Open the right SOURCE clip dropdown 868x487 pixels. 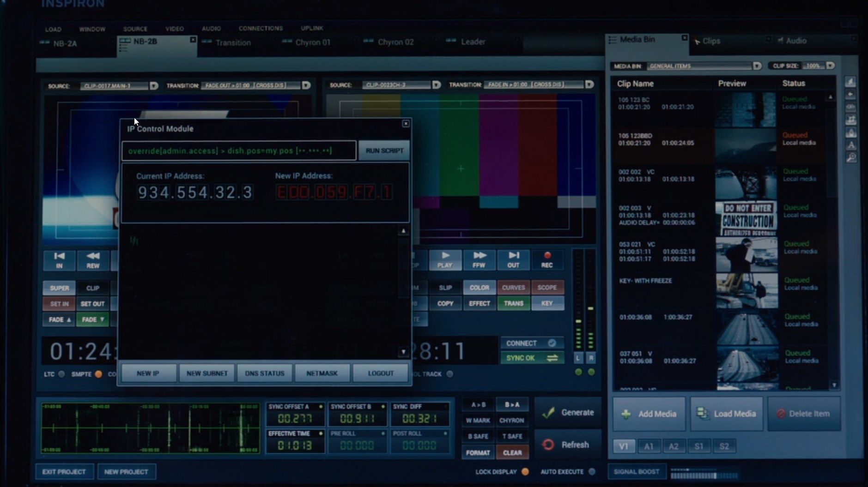click(x=437, y=85)
